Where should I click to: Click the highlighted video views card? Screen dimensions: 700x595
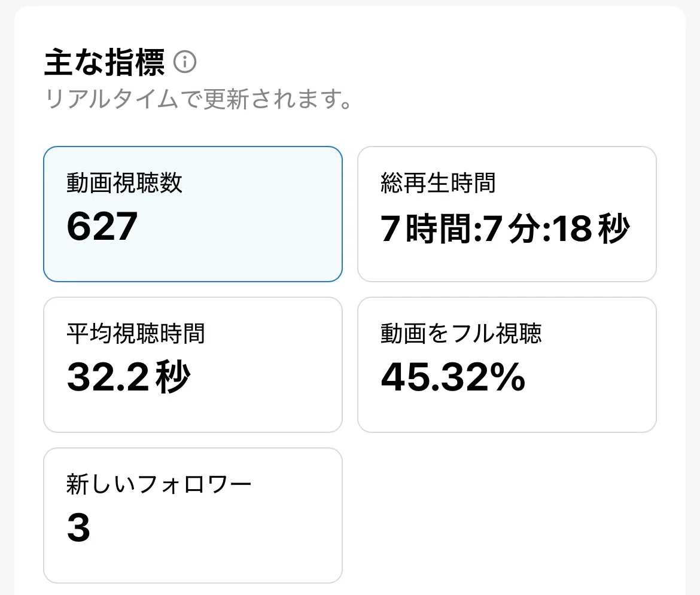point(193,213)
